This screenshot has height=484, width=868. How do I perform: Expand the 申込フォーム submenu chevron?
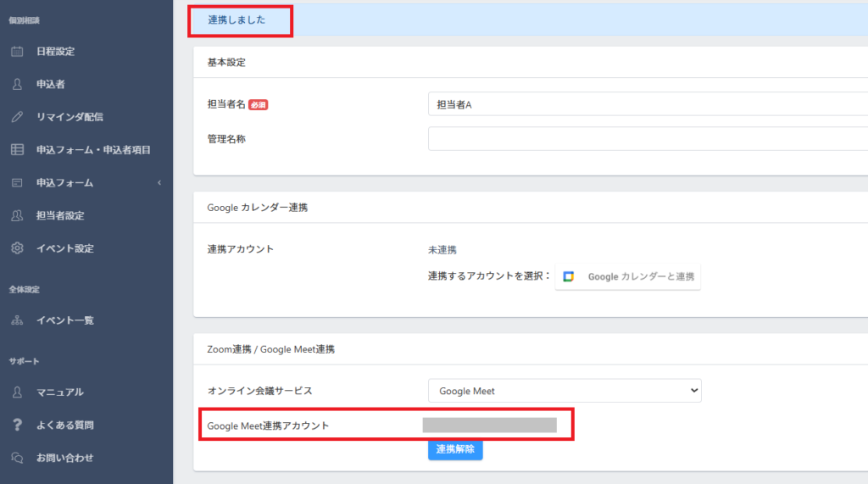click(159, 183)
